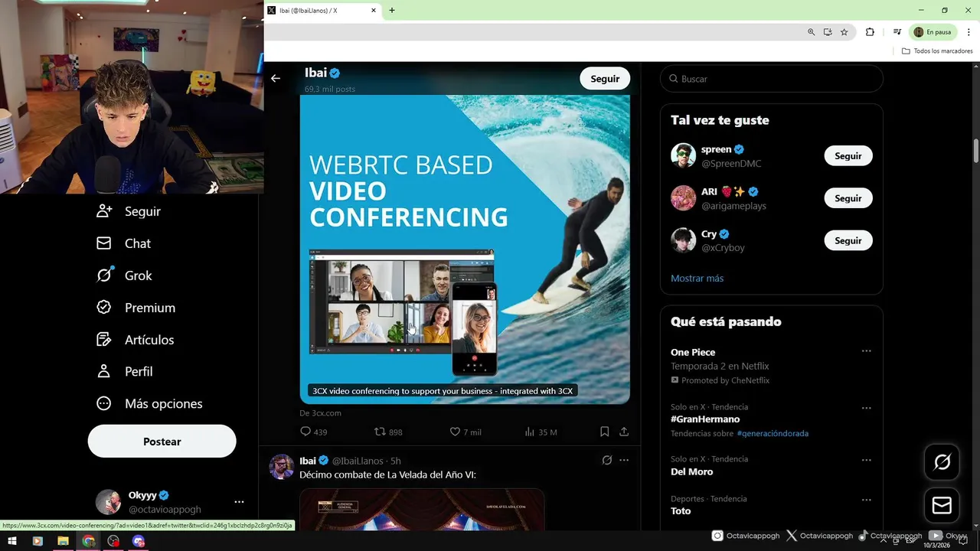Go back using the arrow beside Ibai
Image resolution: width=980 pixels, height=551 pixels.
coord(276,78)
